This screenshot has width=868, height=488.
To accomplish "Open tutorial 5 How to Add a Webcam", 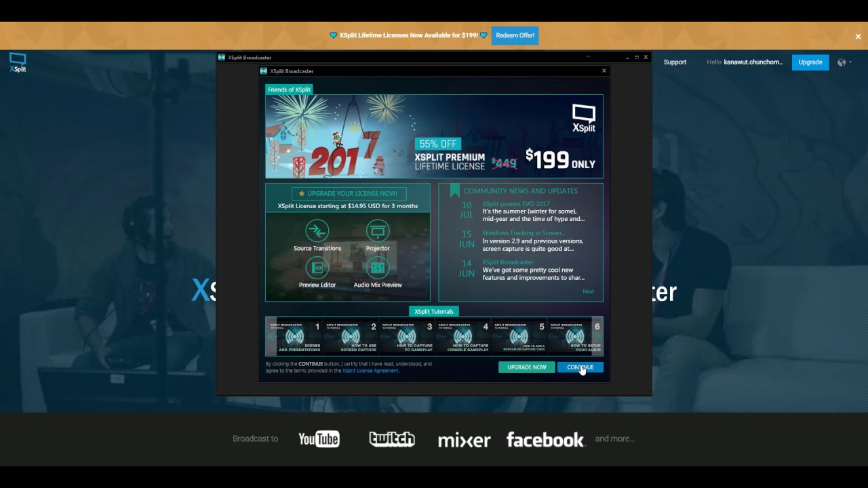I will click(519, 336).
